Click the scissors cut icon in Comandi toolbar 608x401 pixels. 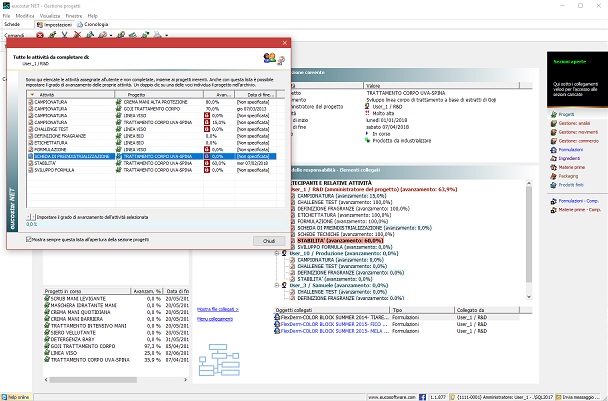coord(64,35)
